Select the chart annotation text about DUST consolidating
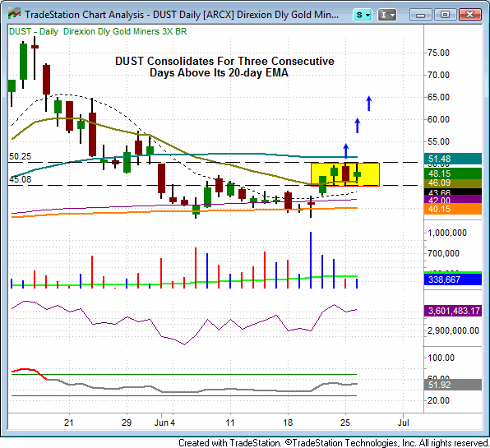This screenshot has width=490, height=448. (x=224, y=67)
